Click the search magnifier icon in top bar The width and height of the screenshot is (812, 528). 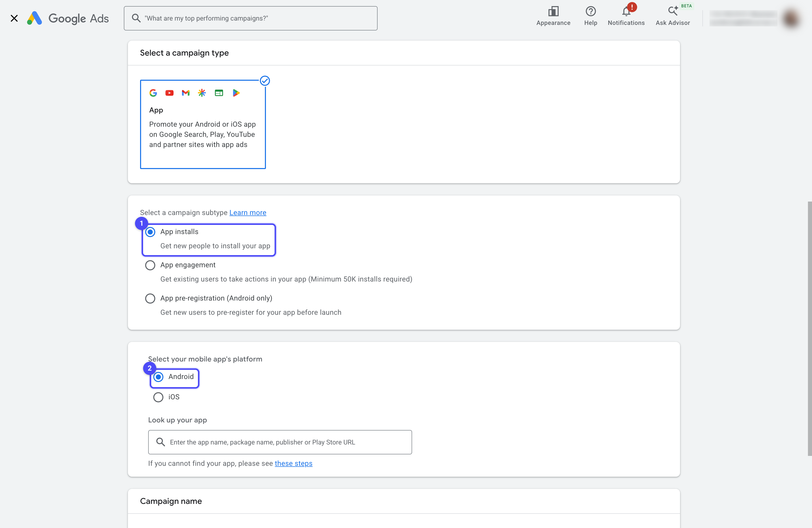[136, 18]
